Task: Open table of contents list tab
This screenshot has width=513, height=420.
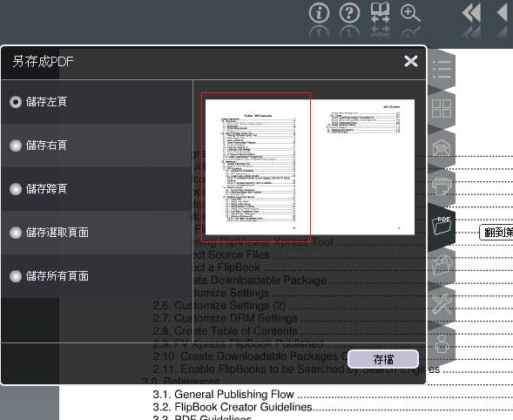Action: [x=442, y=70]
